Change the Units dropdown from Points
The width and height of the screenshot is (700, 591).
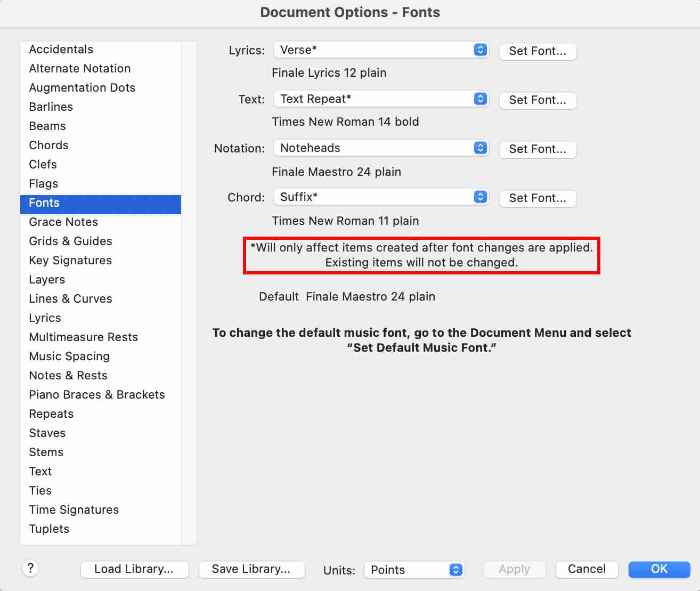(x=414, y=570)
